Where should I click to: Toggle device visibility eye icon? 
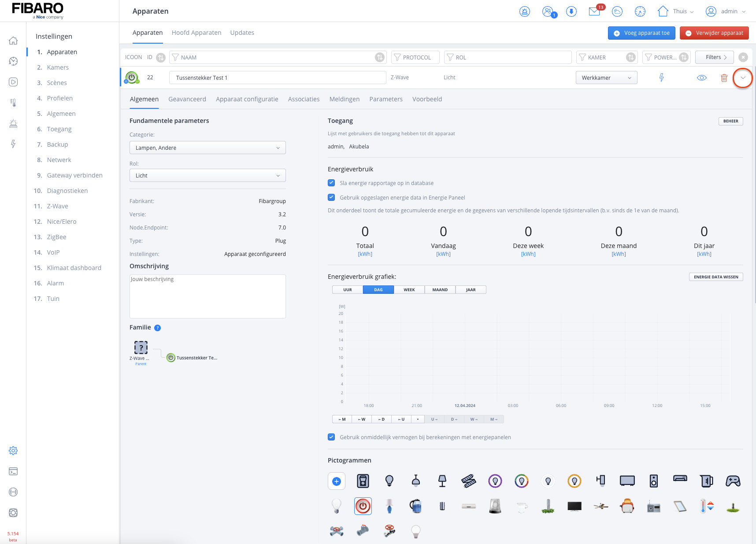pyautogui.click(x=701, y=78)
